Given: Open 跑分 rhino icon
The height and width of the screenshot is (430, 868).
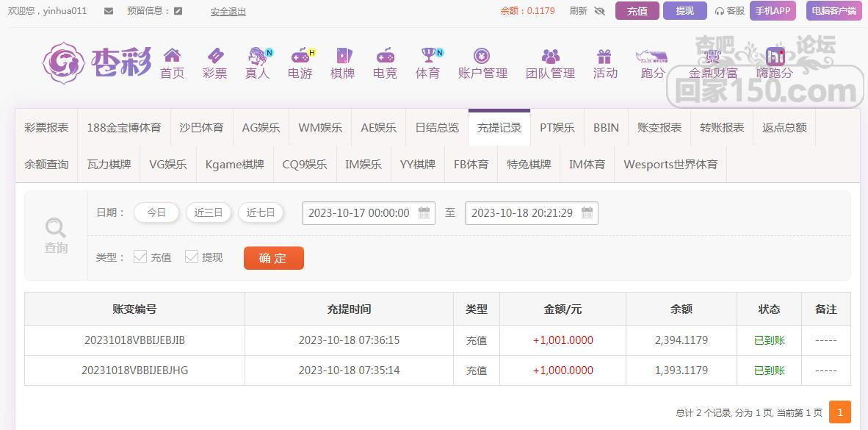Looking at the screenshot, I should click(x=651, y=55).
